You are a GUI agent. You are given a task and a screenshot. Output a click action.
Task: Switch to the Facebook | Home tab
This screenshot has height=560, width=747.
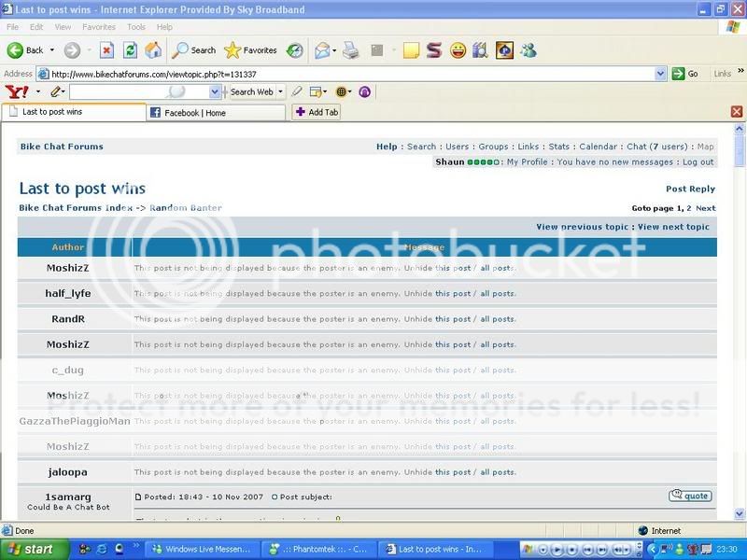215,112
